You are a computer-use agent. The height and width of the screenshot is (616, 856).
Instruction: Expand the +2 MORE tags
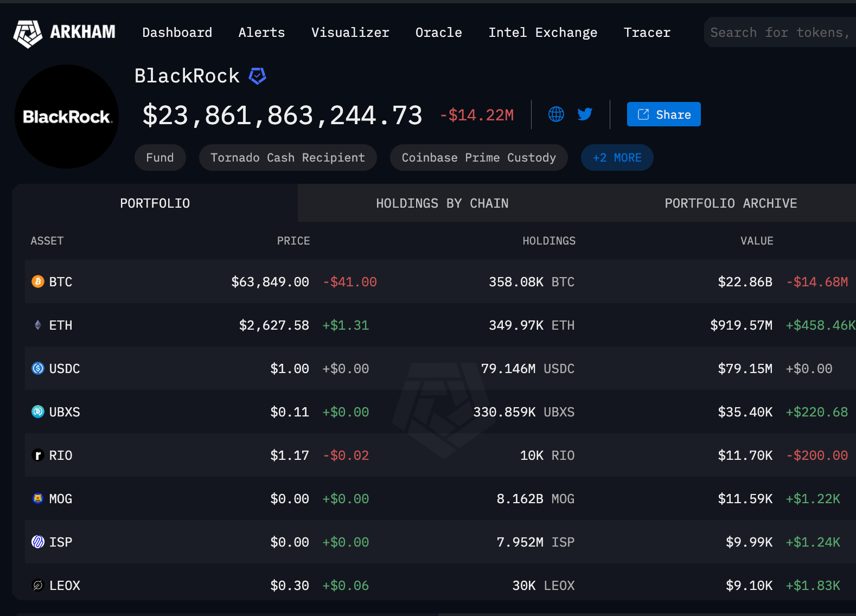617,158
